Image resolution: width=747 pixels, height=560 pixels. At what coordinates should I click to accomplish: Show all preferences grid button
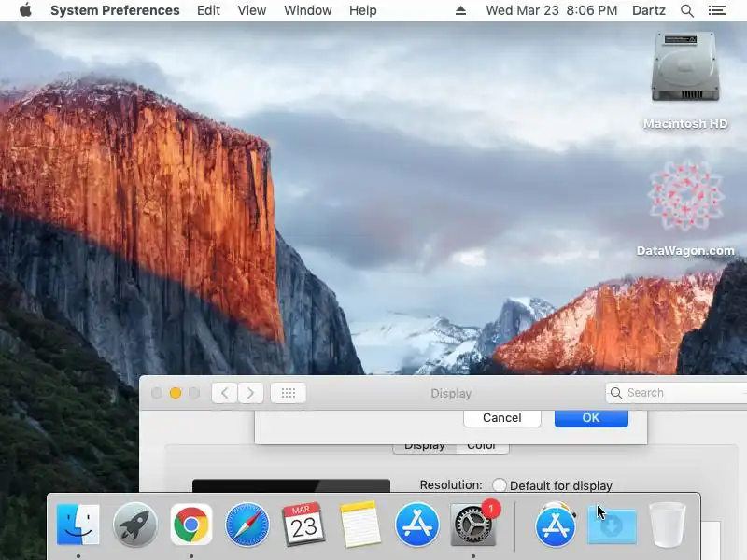point(289,393)
